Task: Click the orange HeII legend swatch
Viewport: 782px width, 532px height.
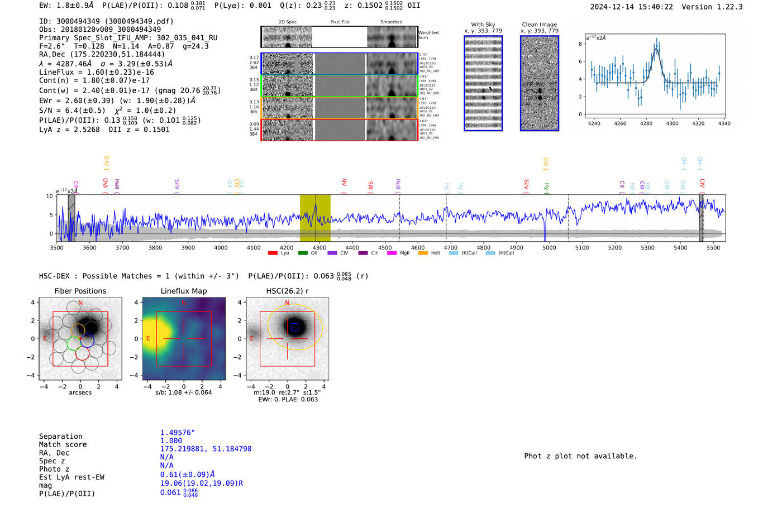Action: (x=423, y=253)
